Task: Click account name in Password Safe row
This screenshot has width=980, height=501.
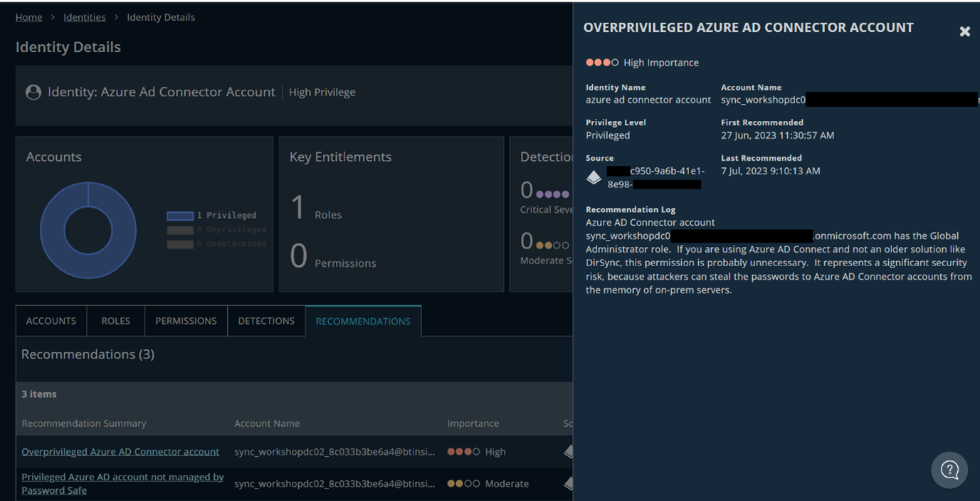Action: (334, 484)
